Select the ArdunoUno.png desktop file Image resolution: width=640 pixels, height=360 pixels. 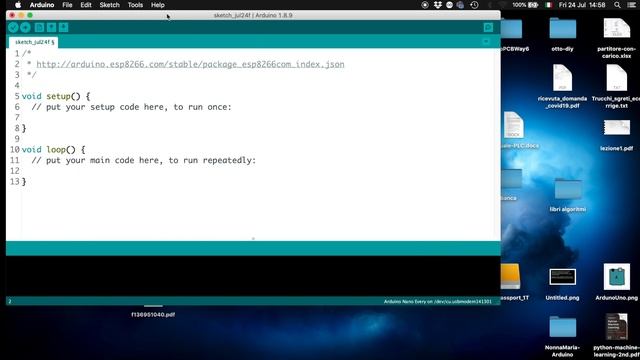616,282
